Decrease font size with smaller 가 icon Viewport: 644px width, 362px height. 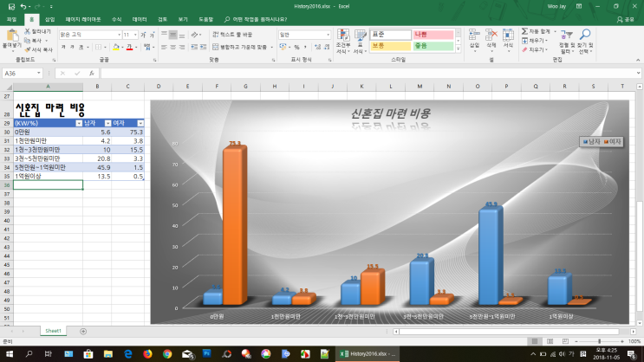[152, 35]
